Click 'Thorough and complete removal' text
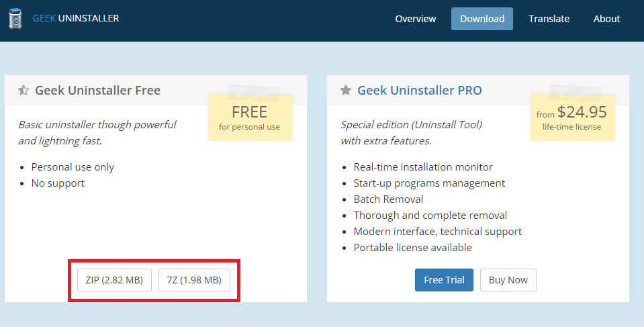The width and height of the screenshot is (644, 327). coord(430,216)
